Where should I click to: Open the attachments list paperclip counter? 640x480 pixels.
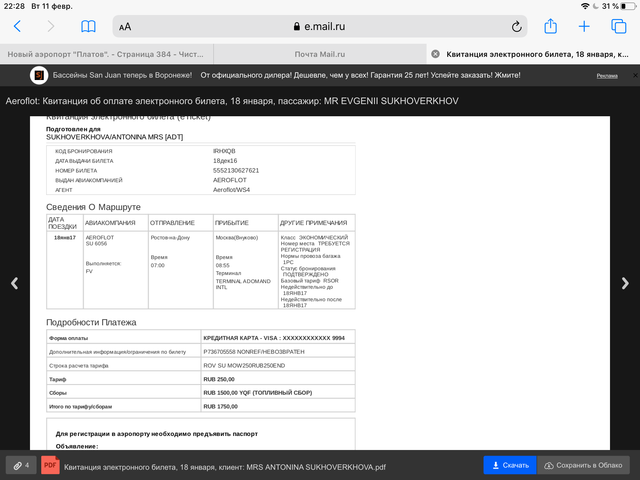click(x=20, y=465)
